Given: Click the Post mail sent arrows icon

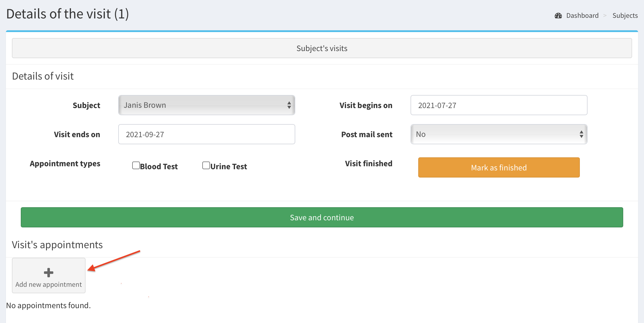Looking at the screenshot, I should [x=581, y=134].
